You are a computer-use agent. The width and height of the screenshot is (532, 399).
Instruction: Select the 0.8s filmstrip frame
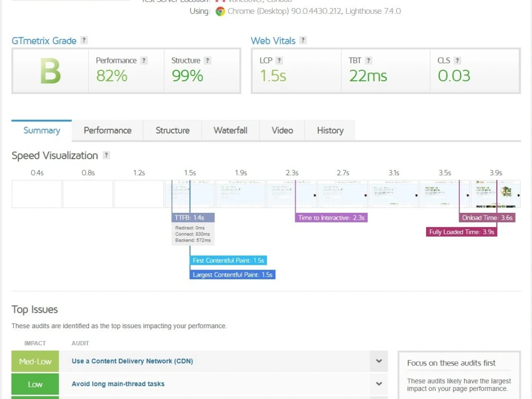click(x=88, y=194)
